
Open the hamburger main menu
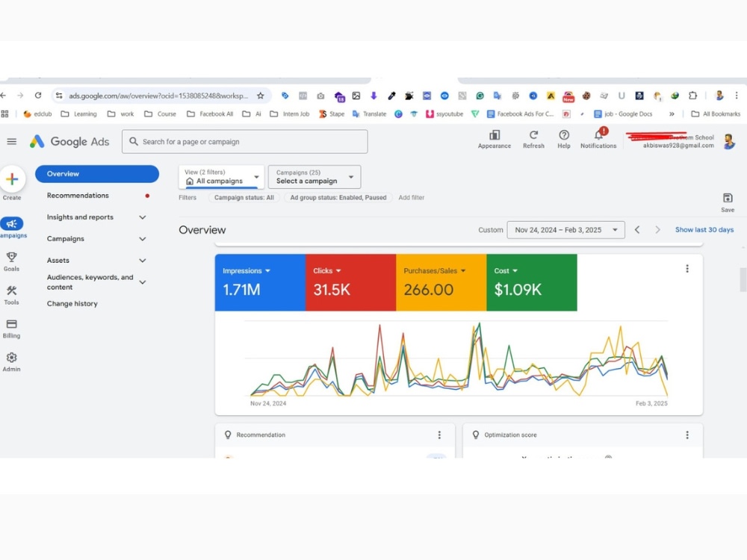(12, 141)
